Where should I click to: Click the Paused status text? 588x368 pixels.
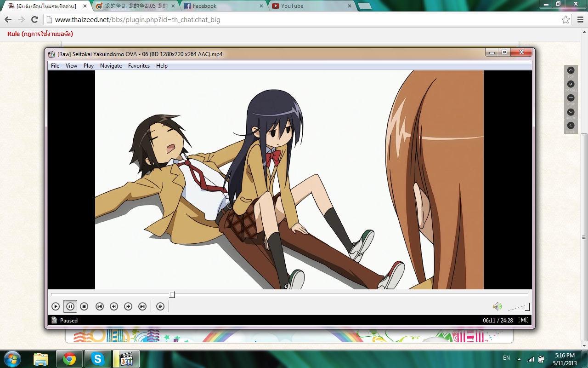(x=69, y=321)
